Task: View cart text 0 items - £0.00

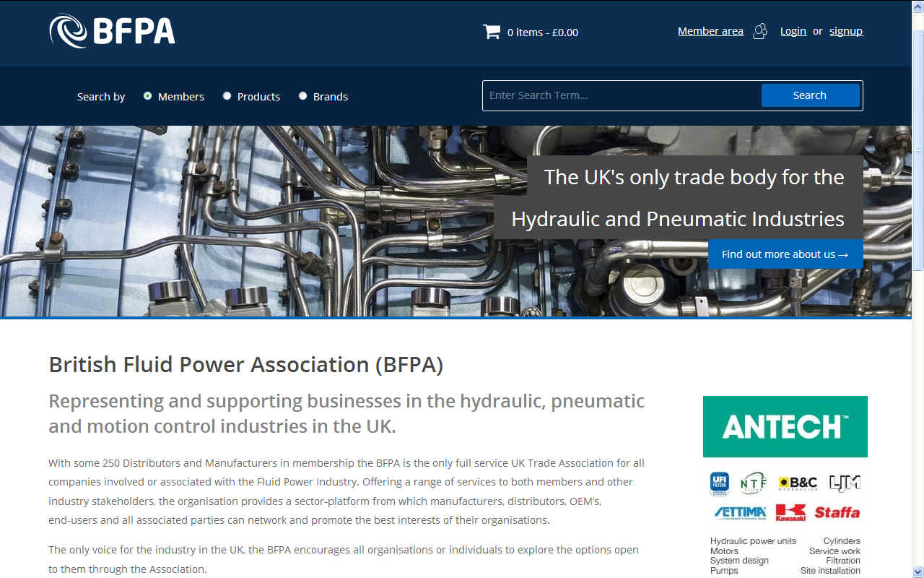Action: tap(543, 33)
